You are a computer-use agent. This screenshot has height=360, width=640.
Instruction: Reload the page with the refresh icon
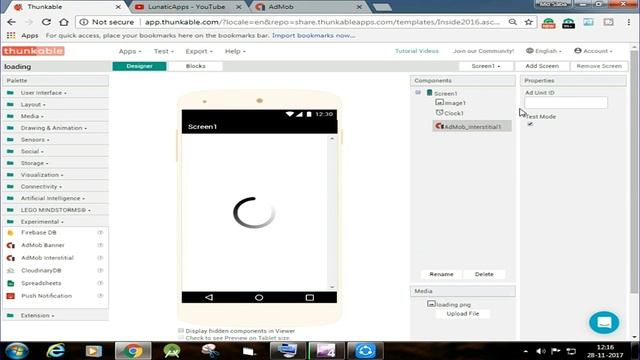46,22
